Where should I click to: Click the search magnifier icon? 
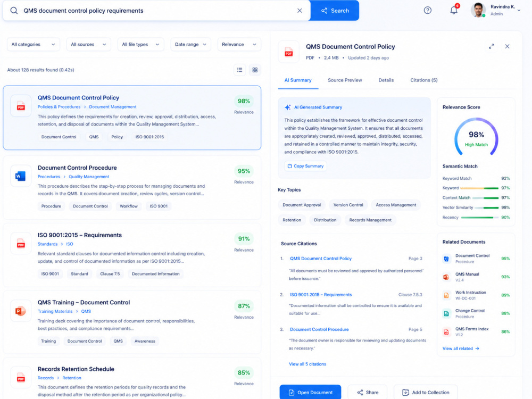(14, 11)
